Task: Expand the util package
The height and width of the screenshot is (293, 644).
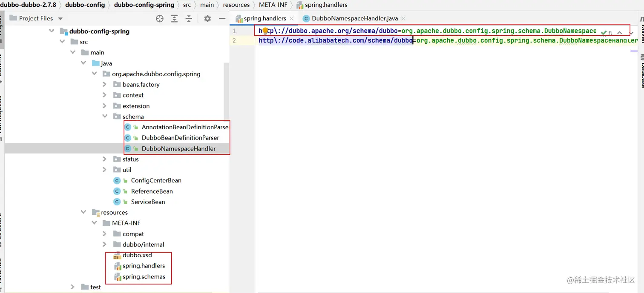Action: 105,170
